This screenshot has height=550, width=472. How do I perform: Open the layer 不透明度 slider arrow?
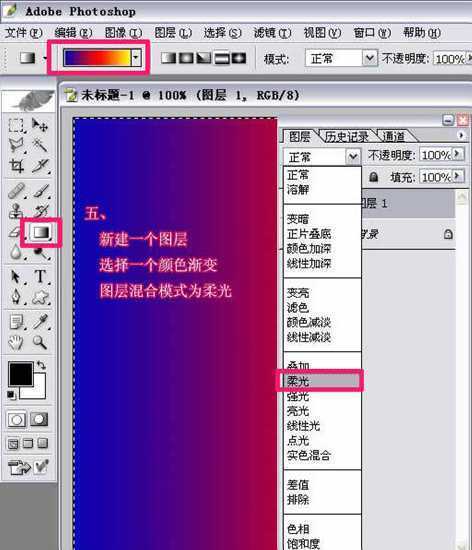click(x=457, y=154)
